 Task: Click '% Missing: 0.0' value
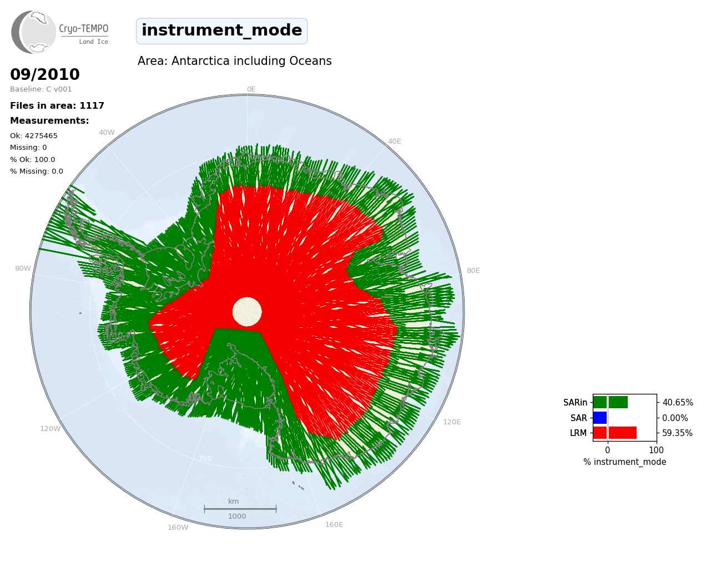click(37, 171)
